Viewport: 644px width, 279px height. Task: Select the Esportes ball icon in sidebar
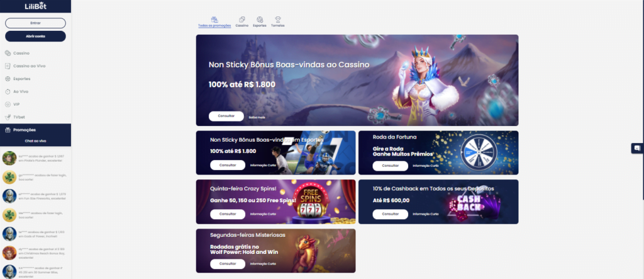[8, 79]
